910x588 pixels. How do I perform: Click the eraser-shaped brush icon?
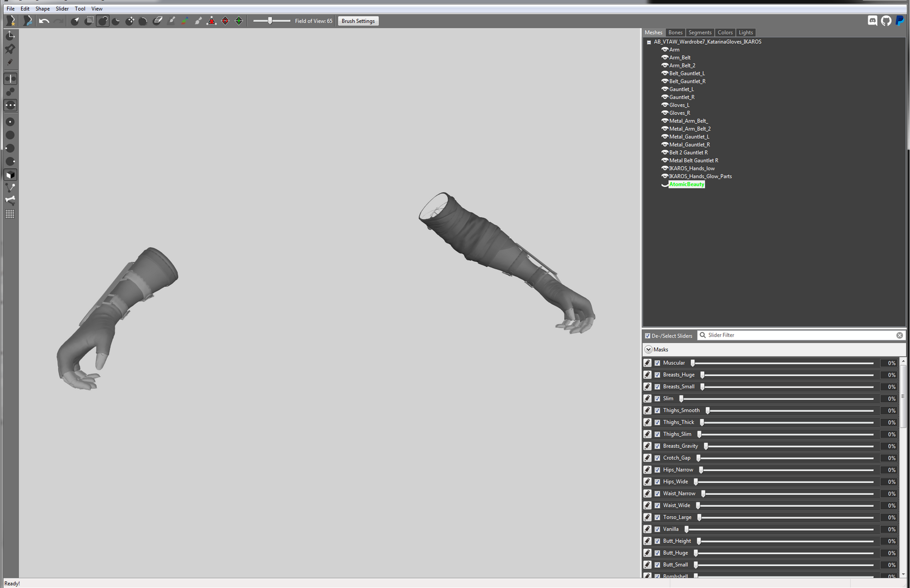pos(157,21)
